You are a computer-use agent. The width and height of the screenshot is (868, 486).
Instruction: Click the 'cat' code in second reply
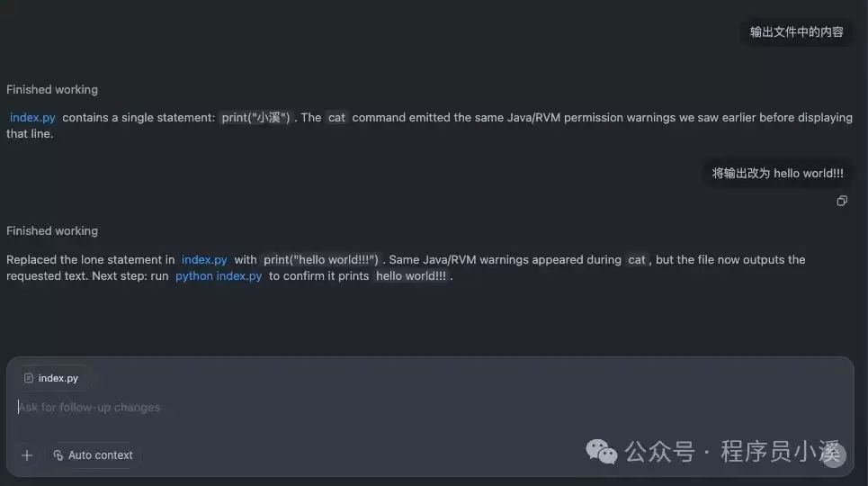coord(637,260)
